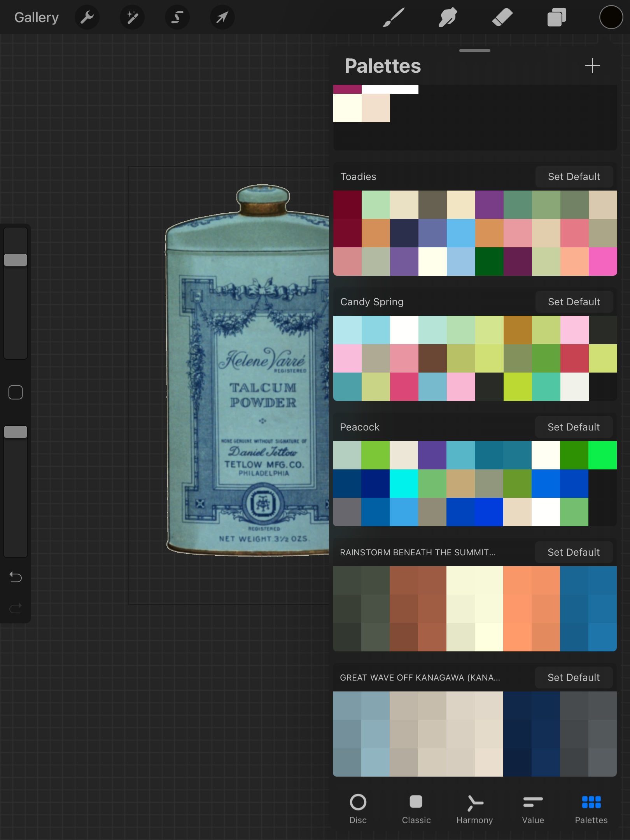This screenshot has width=630, height=840.
Task: Open the Actions wrench menu
Action: click(x=87, y=17)
